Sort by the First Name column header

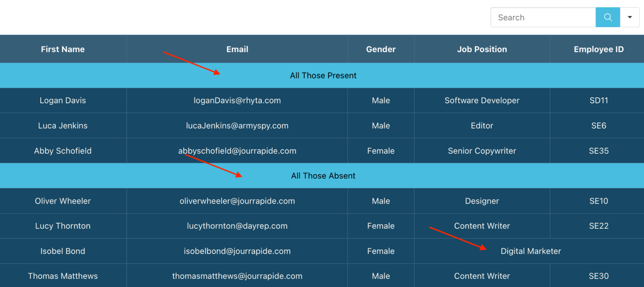click(62, 49)
